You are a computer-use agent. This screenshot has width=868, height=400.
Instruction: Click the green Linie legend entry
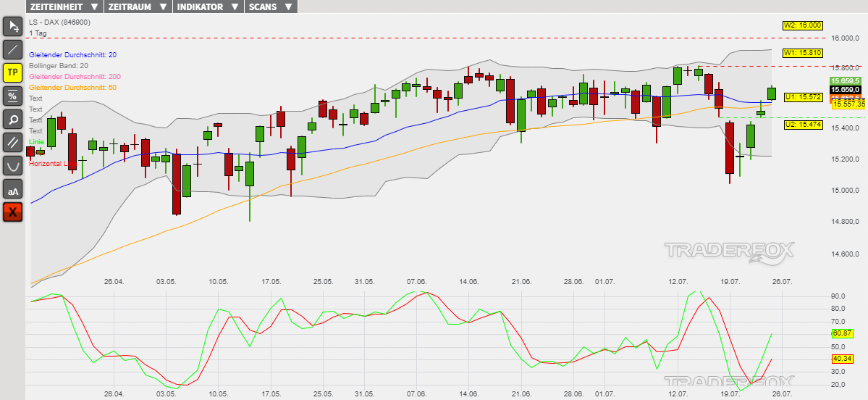(x=36, y=141)
